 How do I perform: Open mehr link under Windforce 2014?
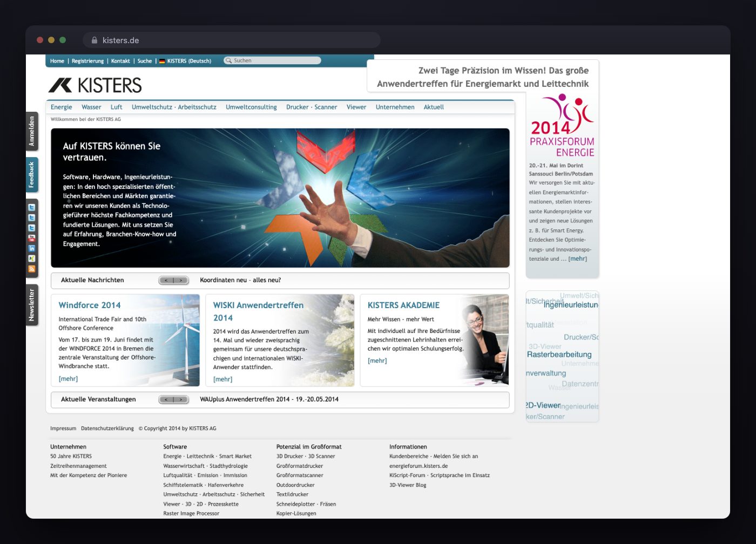pyautogui.click(x=68, y=379)
